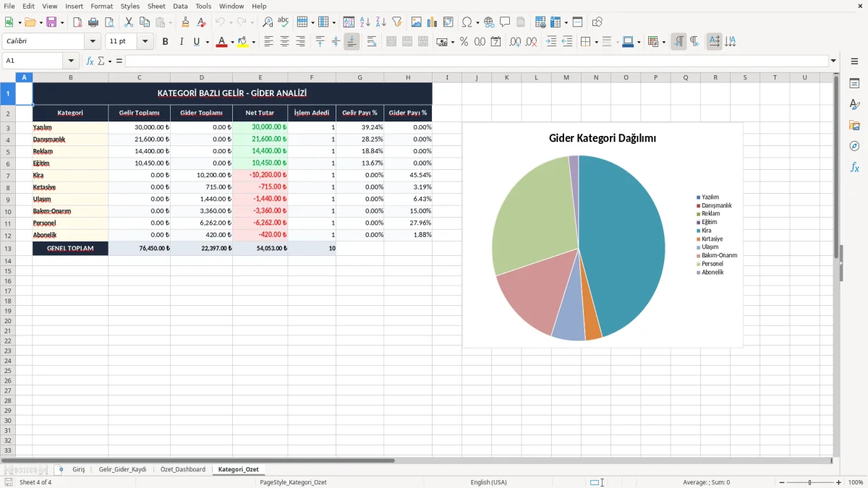The width and height of the screenshot is (868, 488).
Task: Align cell text left
Action: pyautogui.click(x=268, y=42)
